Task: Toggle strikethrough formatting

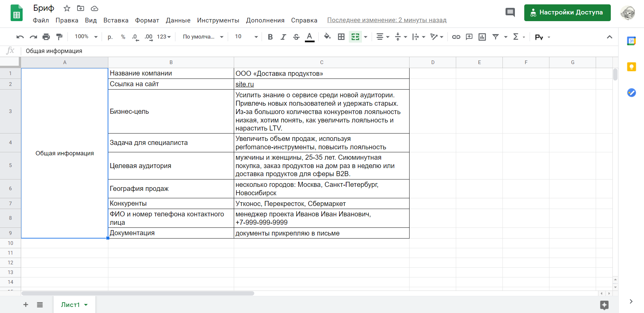Action: (296, 37)
